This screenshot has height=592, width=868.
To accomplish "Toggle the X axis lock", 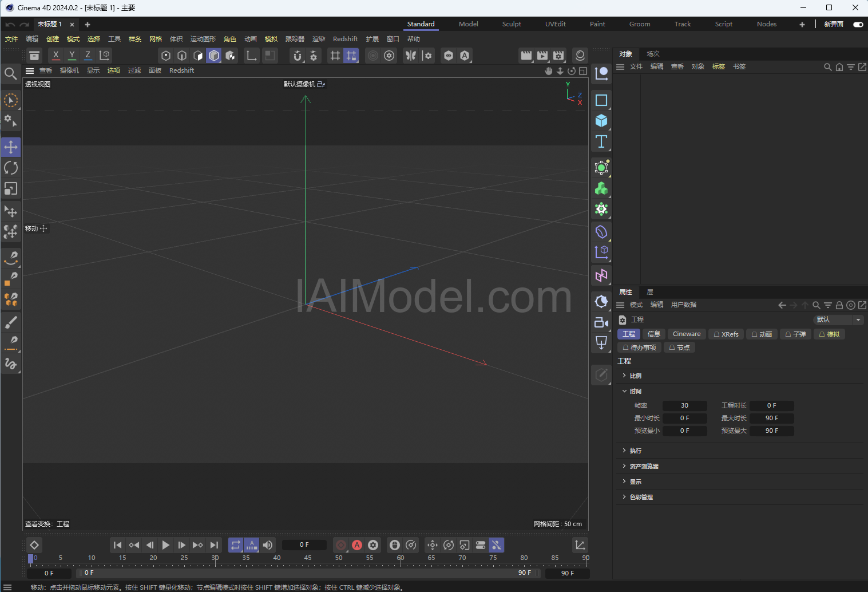I will click(56, 56).
